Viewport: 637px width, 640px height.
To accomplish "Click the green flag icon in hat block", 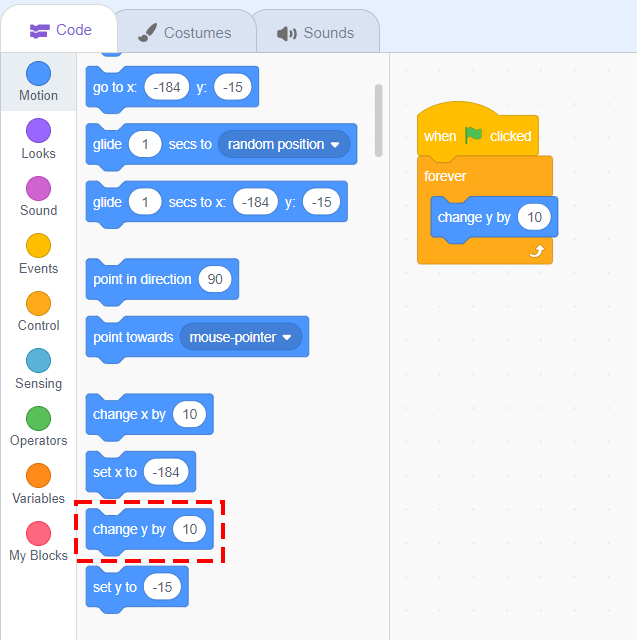I will tap(473, 134).
